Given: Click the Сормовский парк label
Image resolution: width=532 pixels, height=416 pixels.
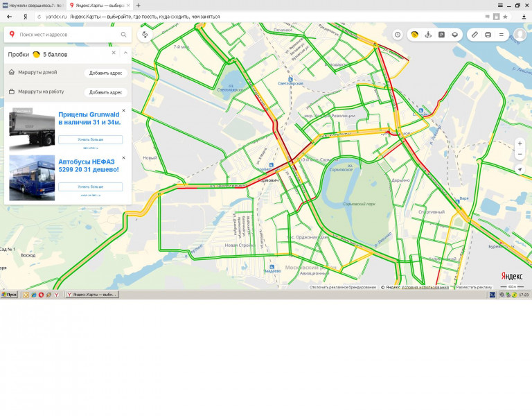Looking at the screenshot, I should pos(359,204).
